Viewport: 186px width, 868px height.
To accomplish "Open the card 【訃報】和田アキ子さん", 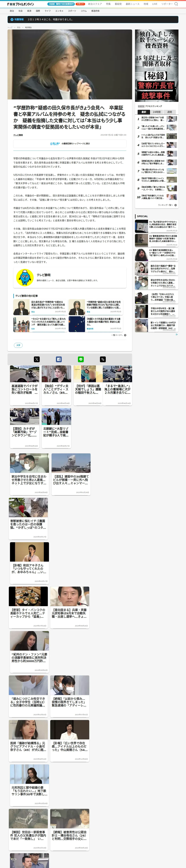I will pyautogui.click(x=29, y=563).
